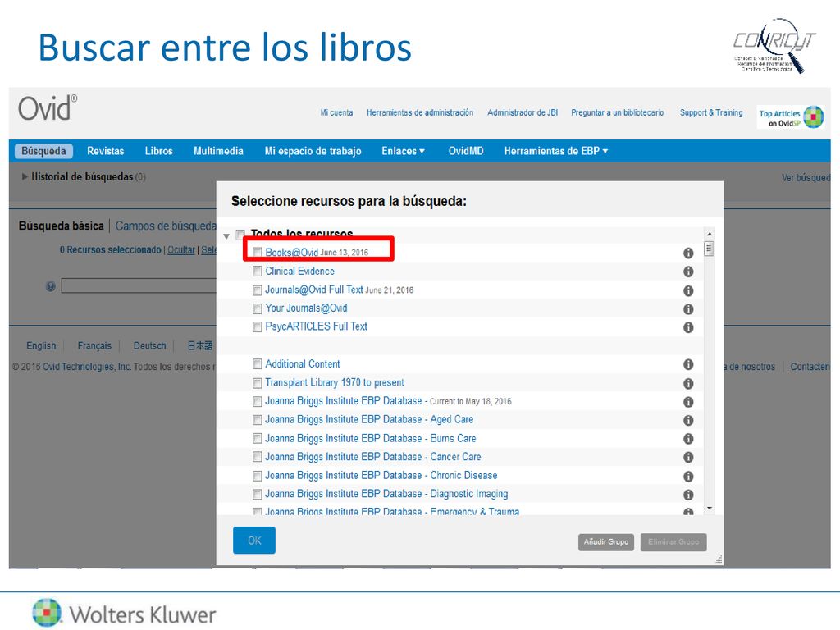Open info icon for JBI Burns Care
840x630 pixels.
(x=688, y=439)
